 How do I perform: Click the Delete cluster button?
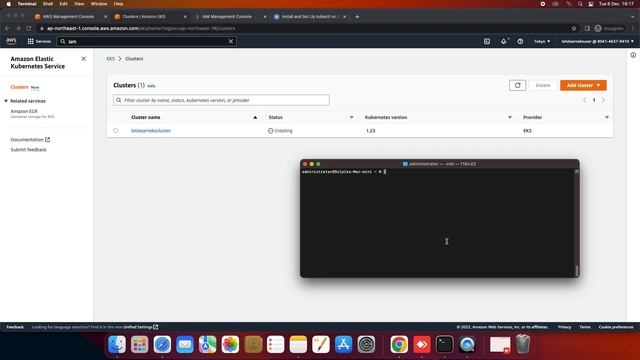(543, 85)
